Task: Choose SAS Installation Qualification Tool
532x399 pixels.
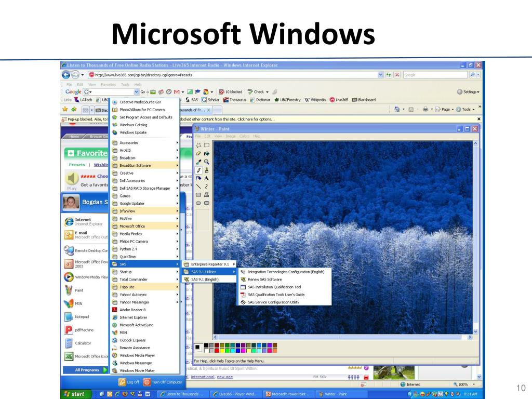Action: pyautogui.click(x=285, y=287)
